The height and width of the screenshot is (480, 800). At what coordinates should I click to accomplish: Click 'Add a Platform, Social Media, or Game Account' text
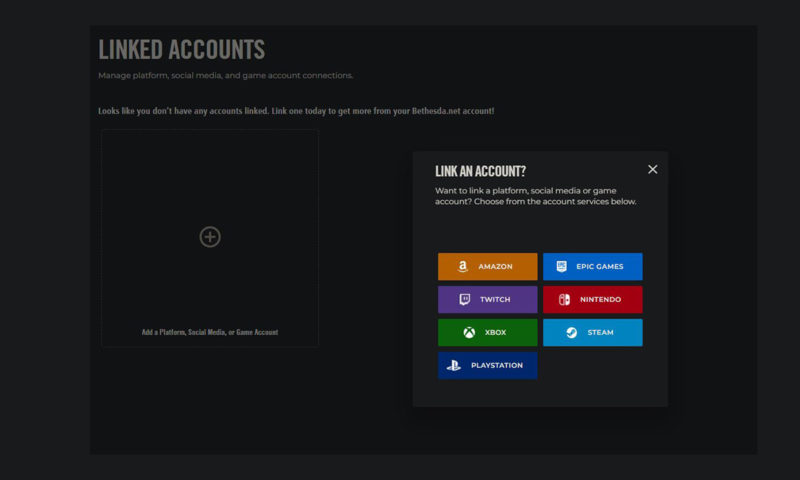coord(210,332)
